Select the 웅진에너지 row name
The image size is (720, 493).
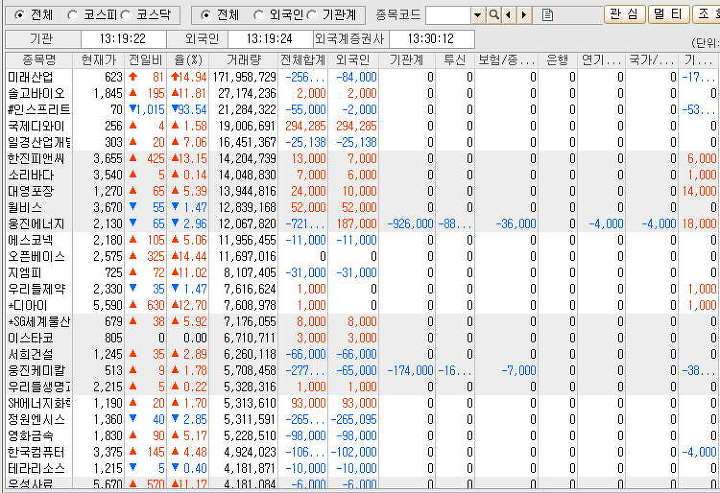[x=36, y=224]
